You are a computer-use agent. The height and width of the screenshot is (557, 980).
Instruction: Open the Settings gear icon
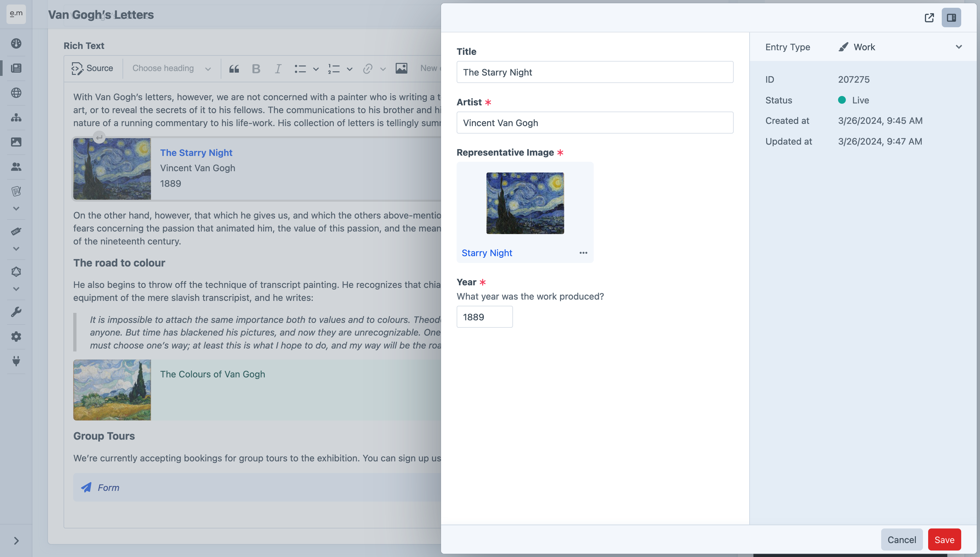[16, 337]
